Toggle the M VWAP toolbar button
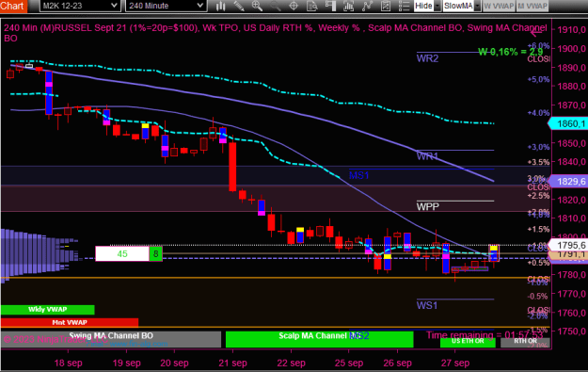This screenshot has width=588, height=372. (532, 6)
